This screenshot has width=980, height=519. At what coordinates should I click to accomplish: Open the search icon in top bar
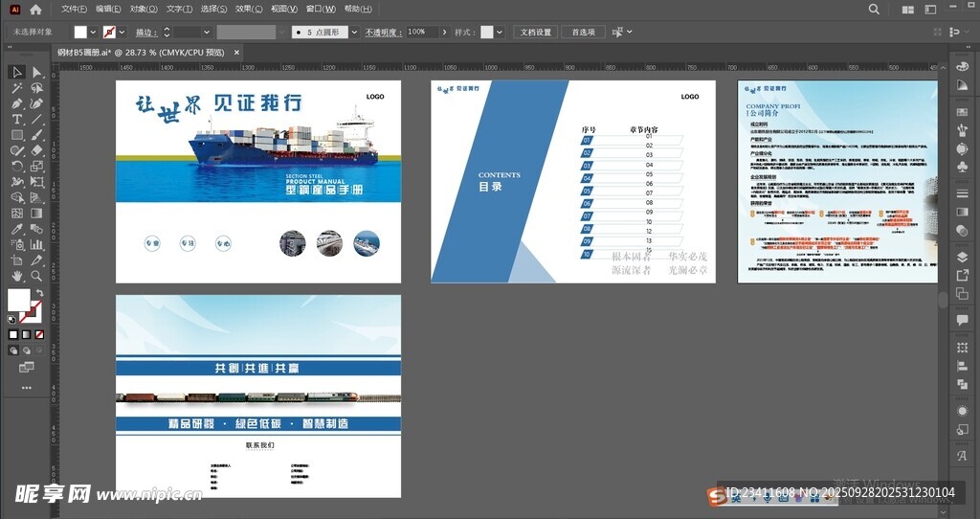coord(874,9)
